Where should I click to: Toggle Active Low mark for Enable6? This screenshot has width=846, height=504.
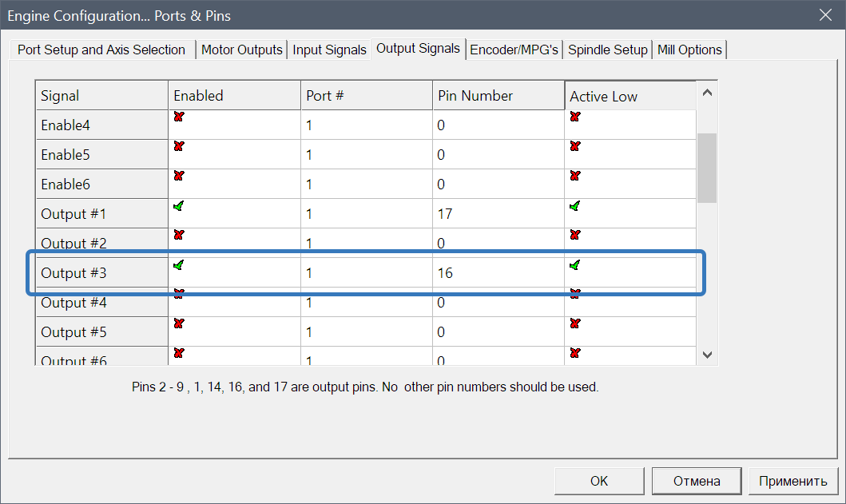click(x=575, y=176)
